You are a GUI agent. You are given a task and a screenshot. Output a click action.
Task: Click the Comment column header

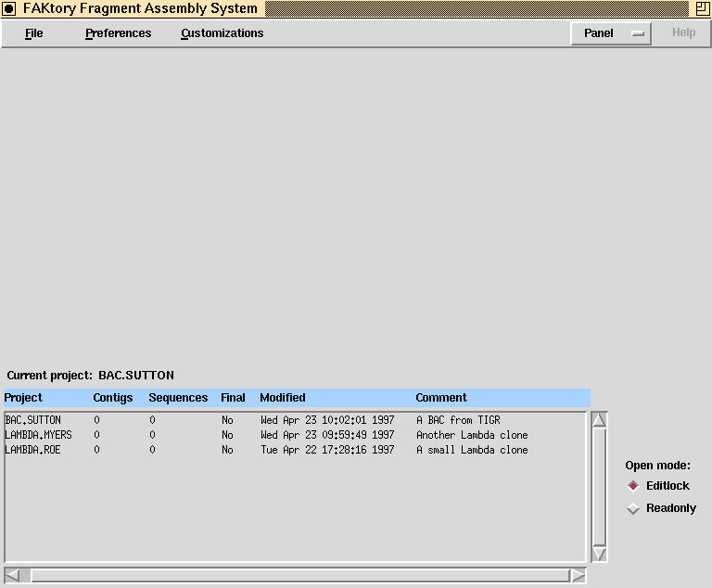point(441,398)
